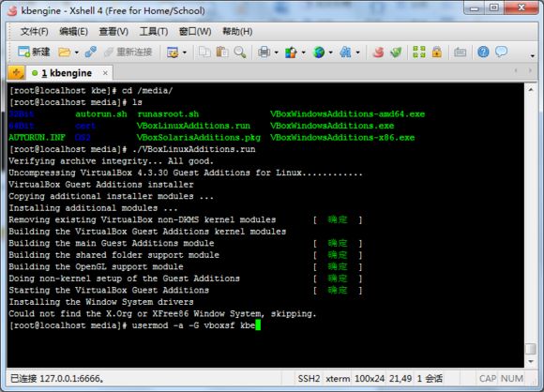This screenshot has height=392, width=544.
Task: Open the Help (帮助) menu
Action: 237,32
